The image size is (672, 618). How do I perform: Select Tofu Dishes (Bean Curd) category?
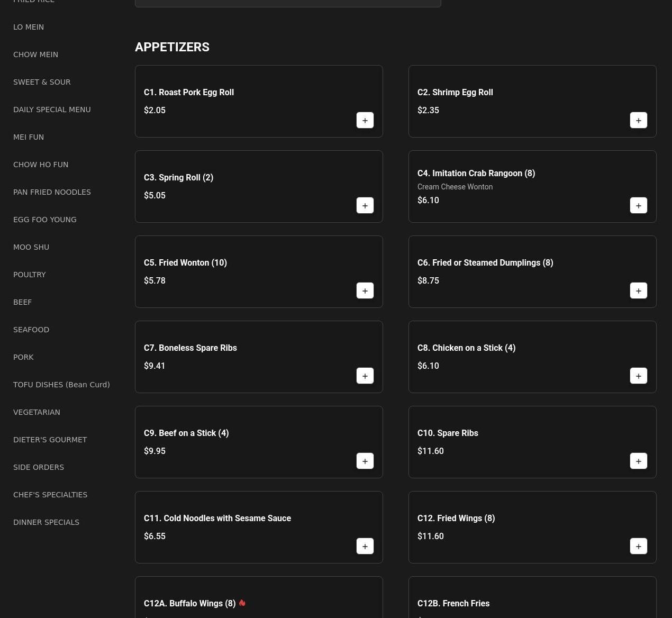click(61, 385)
